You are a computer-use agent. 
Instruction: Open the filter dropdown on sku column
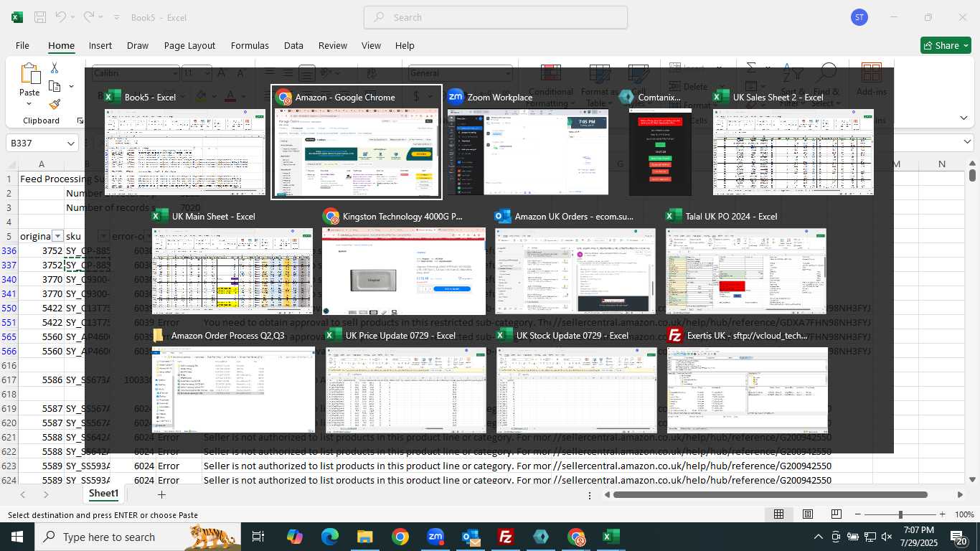tap(103, 236)
